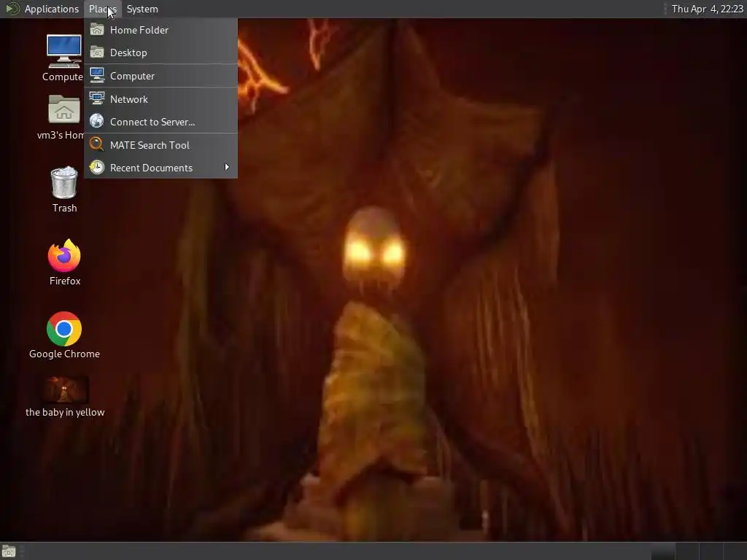This screenshot has width=747, height=560.
Task: Select the Trash desktop icon
Action: click(x=64, y=182)
